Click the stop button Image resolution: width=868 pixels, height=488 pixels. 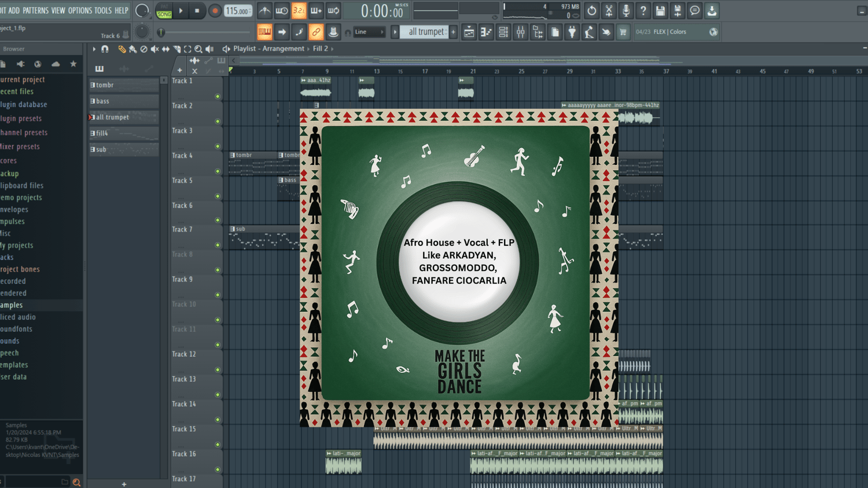[197, 10]
